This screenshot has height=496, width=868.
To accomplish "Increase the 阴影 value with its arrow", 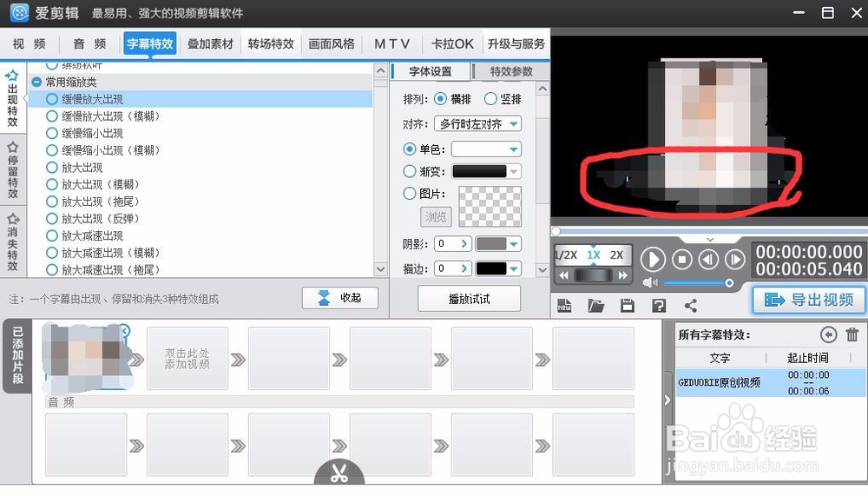I will click(464, 244).
